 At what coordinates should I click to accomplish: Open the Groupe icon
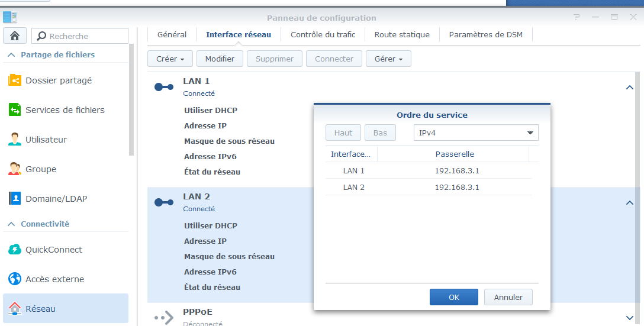point(15,169)
